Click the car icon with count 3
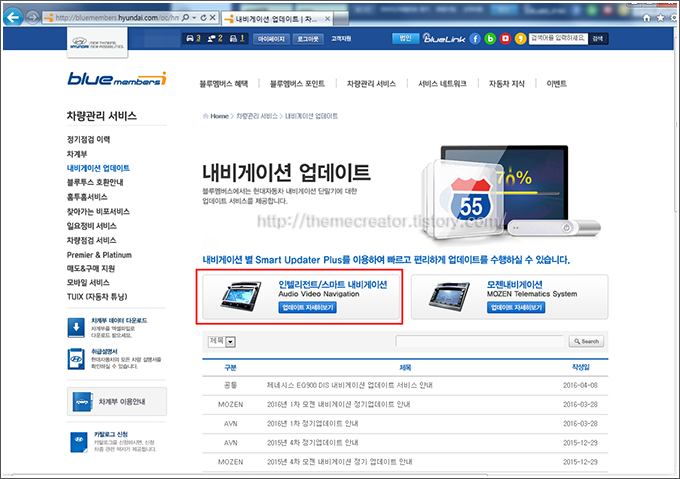This screenshot has height=479, width=680. coord(193,39)
